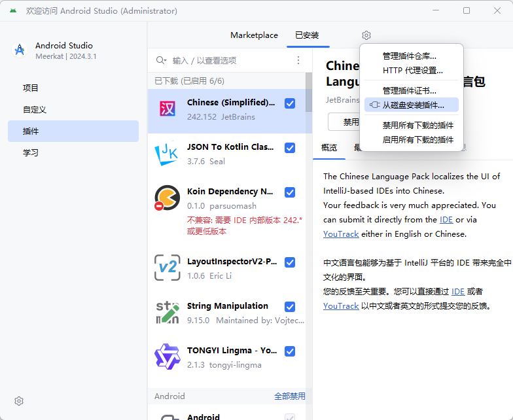513x420 pixels.
Task: Choose 启用所有下载的插件 menu item
Action: (417, 140)
